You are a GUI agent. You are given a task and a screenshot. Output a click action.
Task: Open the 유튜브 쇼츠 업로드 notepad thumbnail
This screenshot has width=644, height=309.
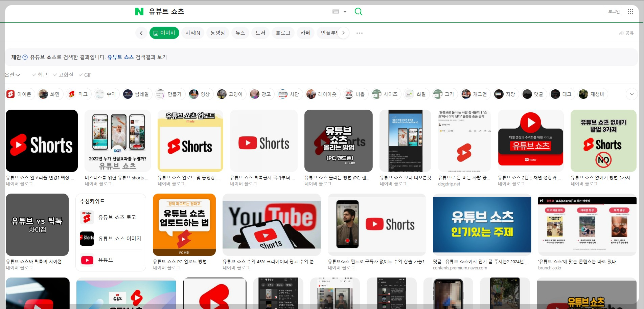(x=190, y=141)
